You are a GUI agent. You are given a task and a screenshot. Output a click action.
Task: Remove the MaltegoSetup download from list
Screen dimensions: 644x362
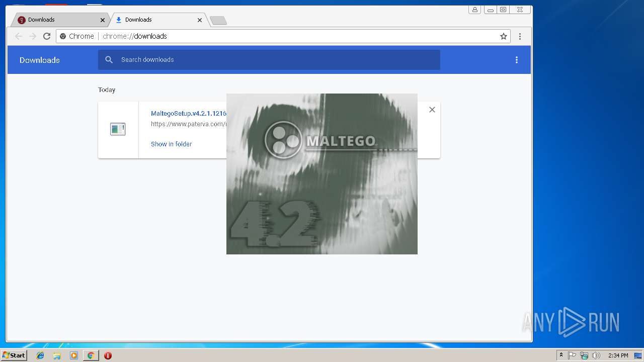click(432, 110)
